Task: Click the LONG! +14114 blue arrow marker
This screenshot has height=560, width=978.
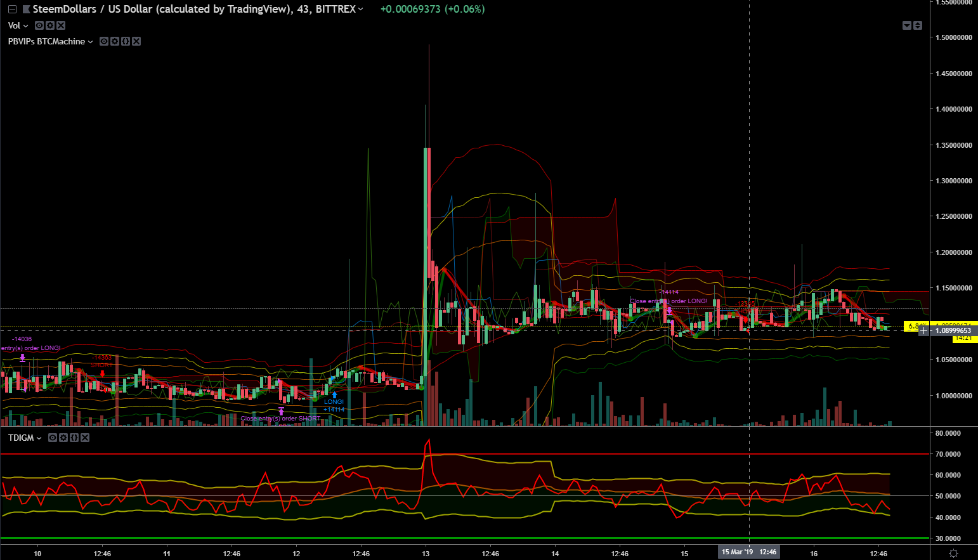Action: 334,395
